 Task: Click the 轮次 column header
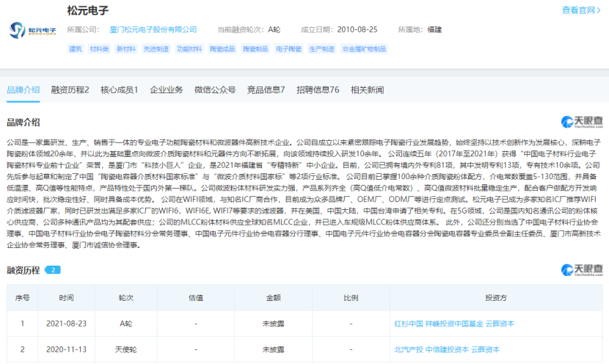coord(126,297)
